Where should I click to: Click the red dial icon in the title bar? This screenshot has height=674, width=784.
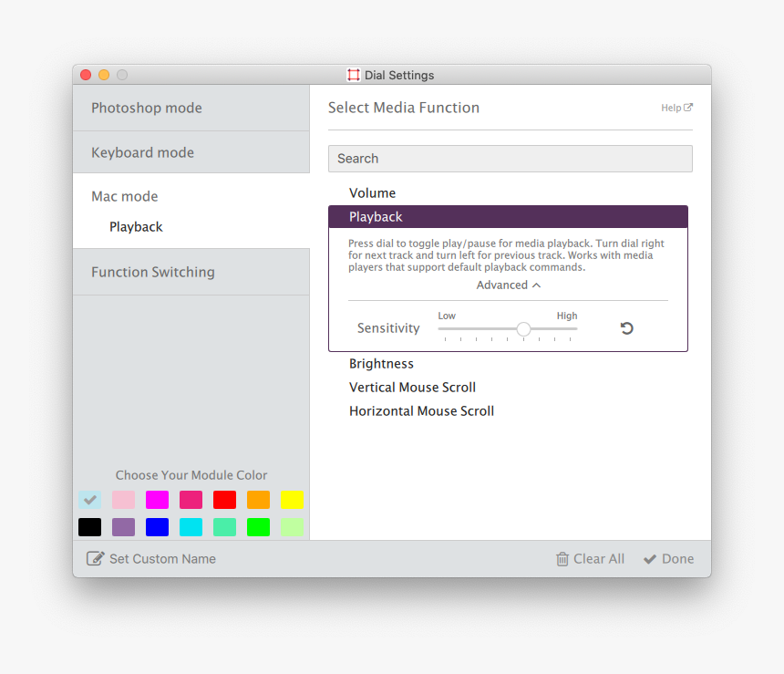pyautogui.click(x=354, y=74)
